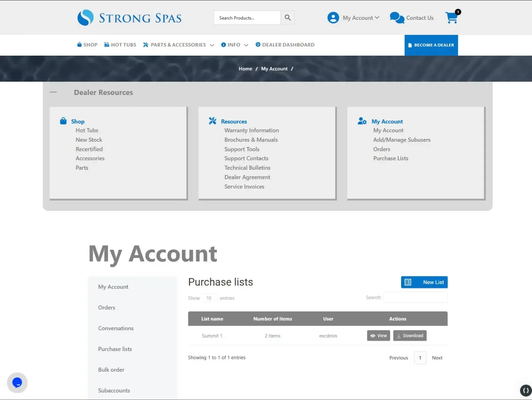This screenshot has height=400, width=532.
Task: Click the Next pagination button
Action: 437,358
